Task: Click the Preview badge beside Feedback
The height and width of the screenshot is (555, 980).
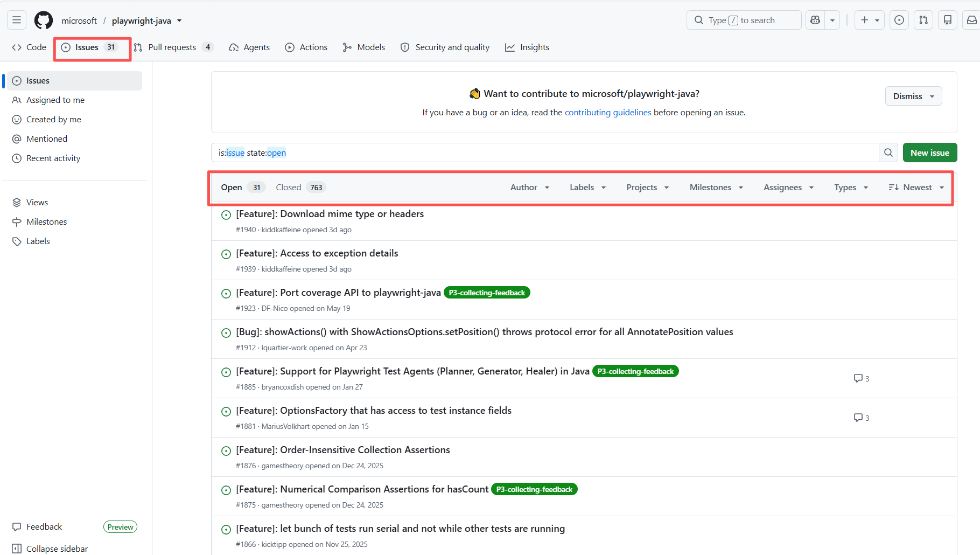Action: tap(120, 527)
